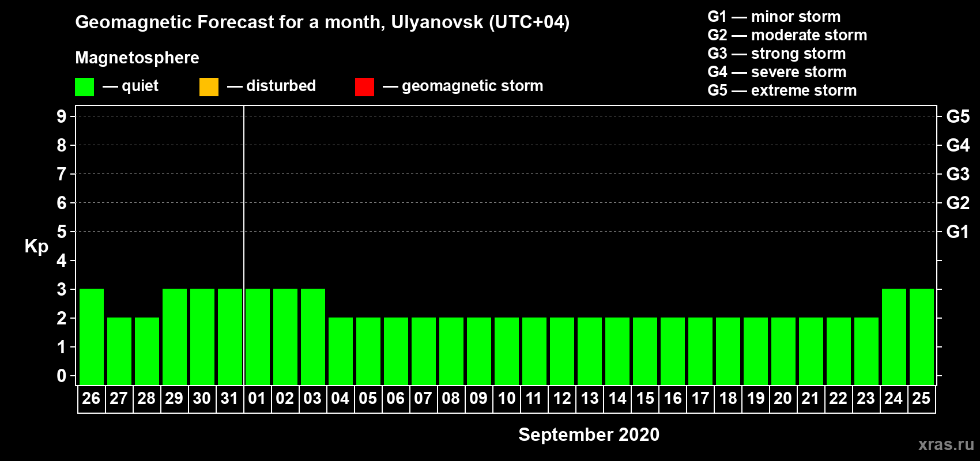The width and height of the screenshot is (980, 461).
Task: Click Kp value 0 on left axis
Action: (62, 376)
